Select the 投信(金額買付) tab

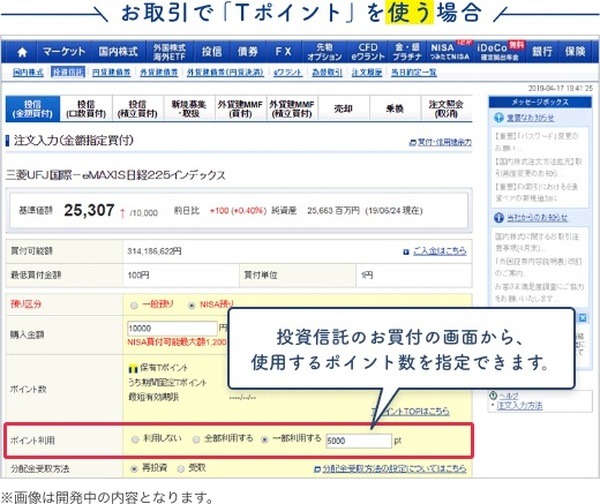click(33, 109)
